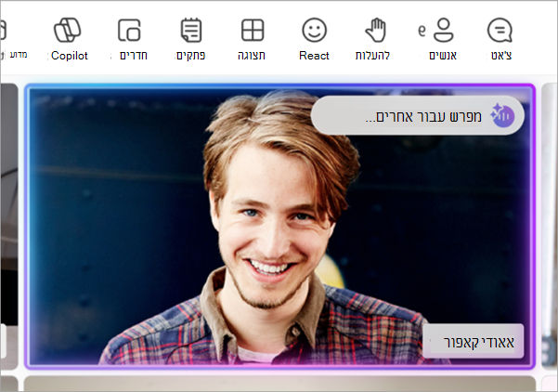Screen dimensions: 558x392
Task: Open the צ'אט chat panel
Action: 500,39
